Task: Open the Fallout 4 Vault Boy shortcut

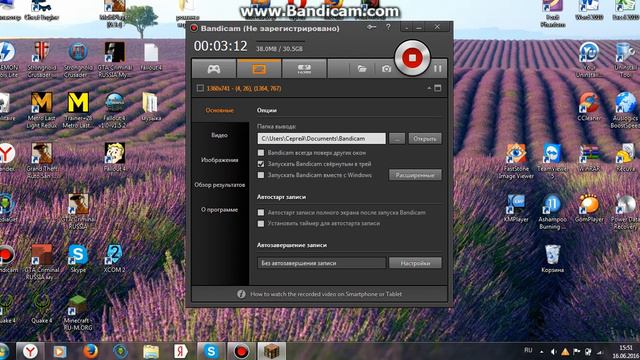Action: (115, 157)
